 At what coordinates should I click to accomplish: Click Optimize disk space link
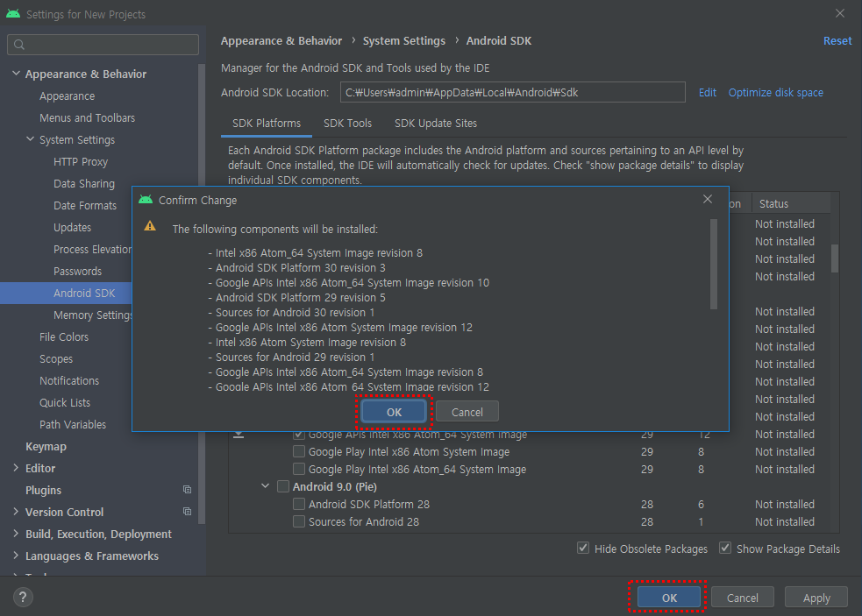(x=776, y=92)
